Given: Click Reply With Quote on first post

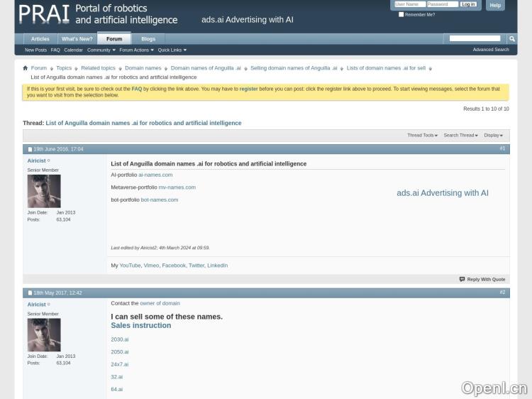Looking at the screenshot, I should pyautogui.click(x=482, y=279).
